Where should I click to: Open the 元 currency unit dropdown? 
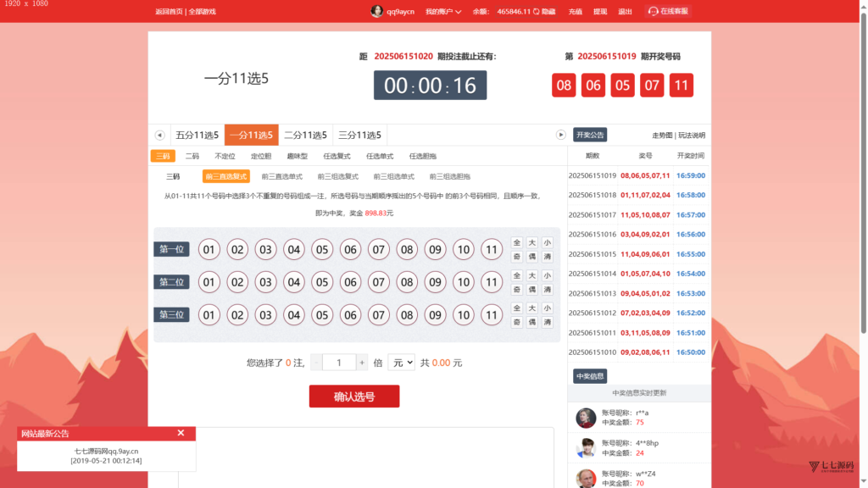(x=401, y=363)
